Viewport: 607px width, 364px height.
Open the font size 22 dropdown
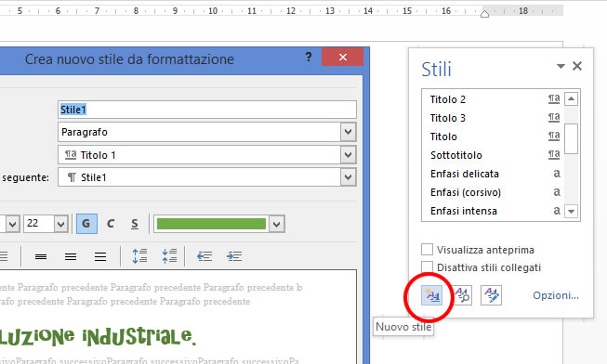(60, 224)
